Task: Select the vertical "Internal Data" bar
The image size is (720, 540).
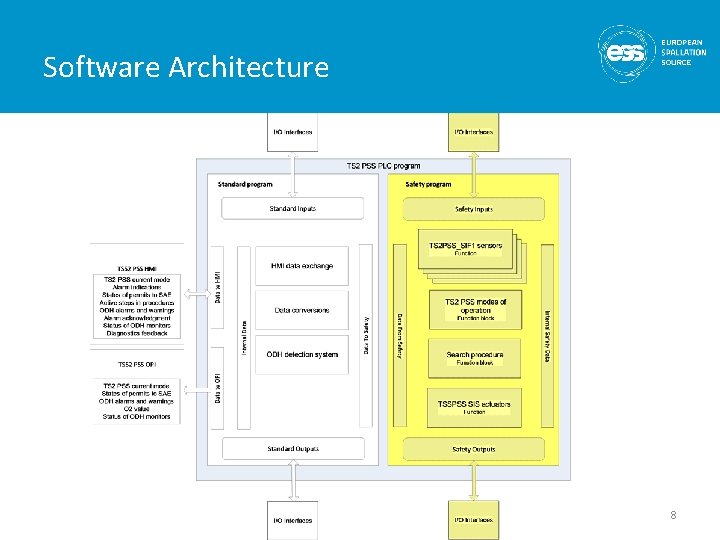Action: point(244,338)
